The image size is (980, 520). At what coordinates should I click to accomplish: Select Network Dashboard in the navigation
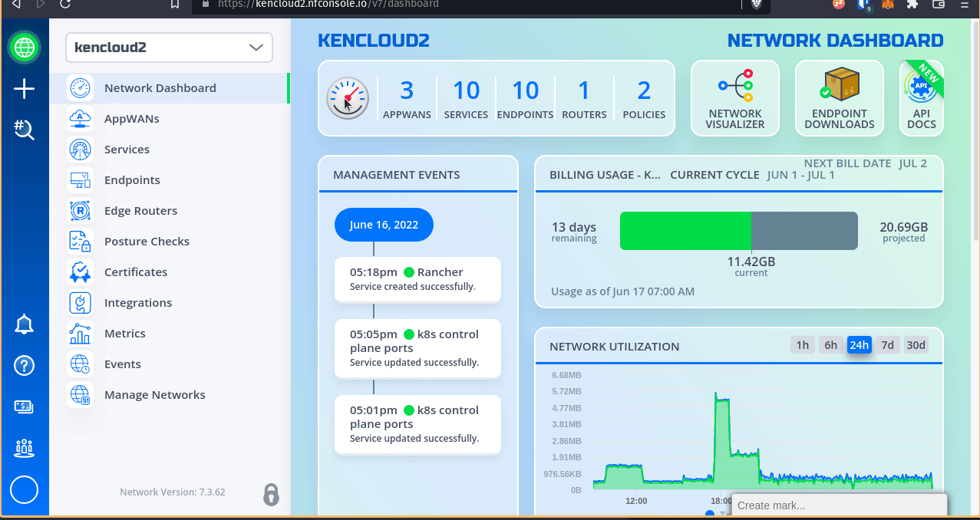point(169,88)
